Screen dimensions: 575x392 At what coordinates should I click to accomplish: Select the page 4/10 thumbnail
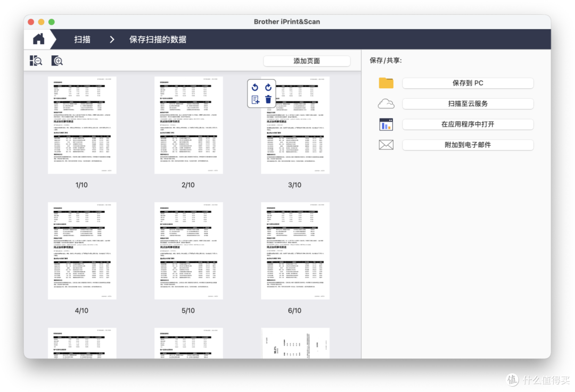[x=82, y=251]
